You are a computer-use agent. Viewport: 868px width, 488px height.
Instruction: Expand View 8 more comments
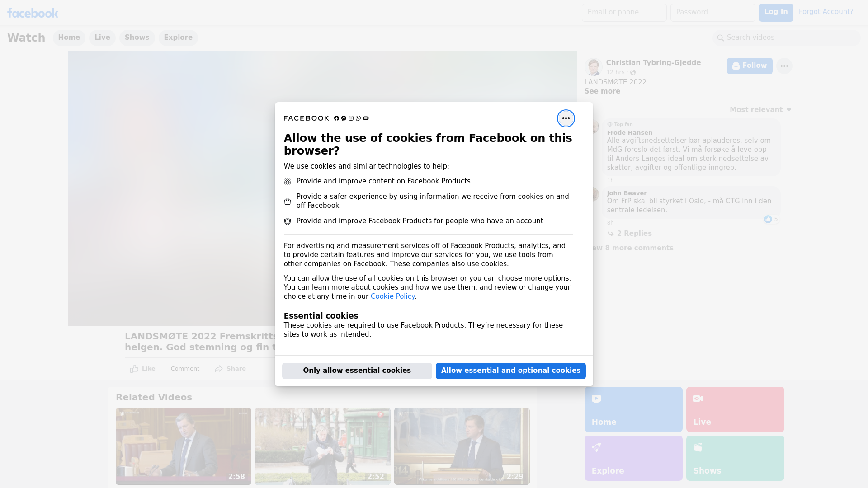632,248
